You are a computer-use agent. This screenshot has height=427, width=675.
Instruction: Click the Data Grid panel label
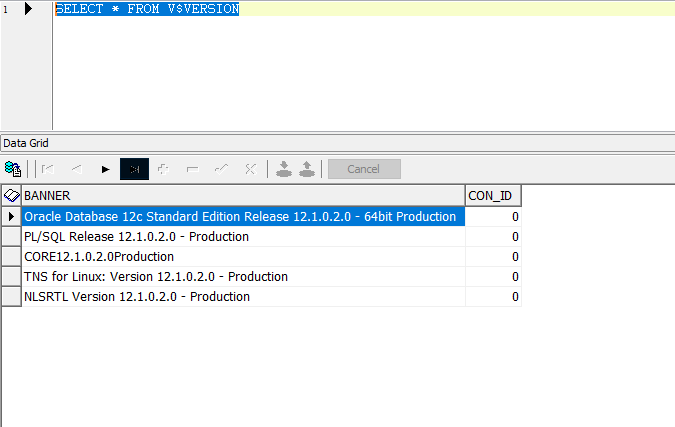click(26, 143)
